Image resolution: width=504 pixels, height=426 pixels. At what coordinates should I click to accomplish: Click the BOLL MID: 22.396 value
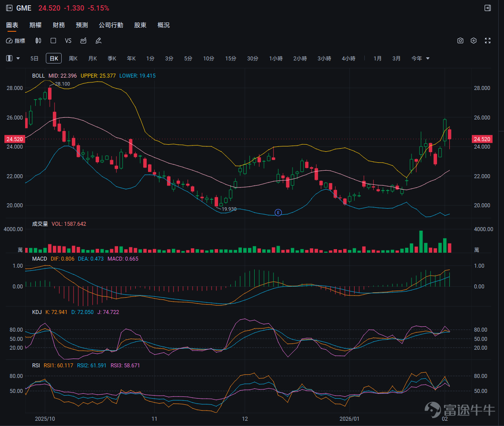(63, 75)
